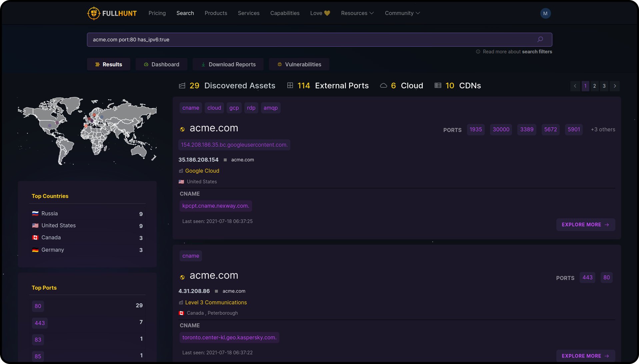Click the Cloud icon in stats
639x364 pixels.
tap(383, 86)
